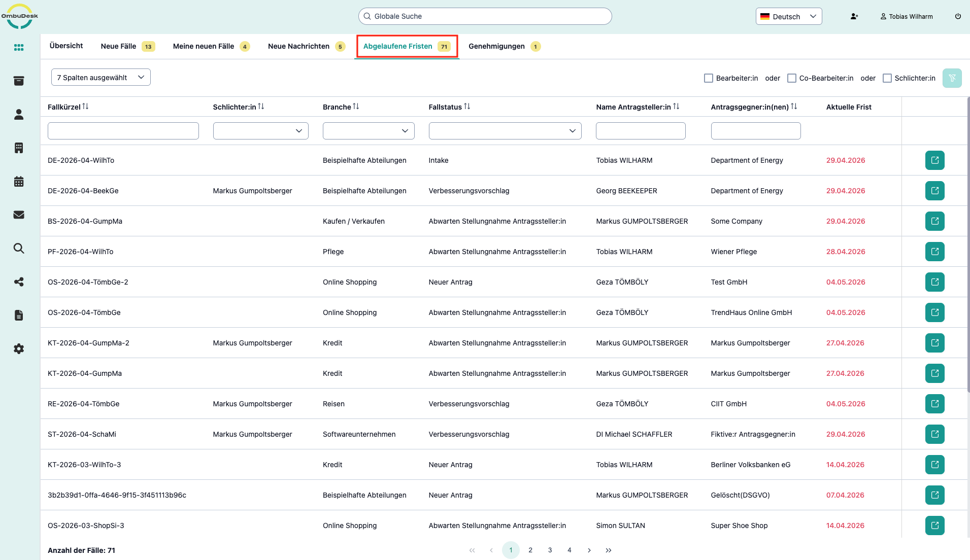This screenshot has height=560, width=970.
Task: Click the Globale Suche search field
Action: point(485,16)
